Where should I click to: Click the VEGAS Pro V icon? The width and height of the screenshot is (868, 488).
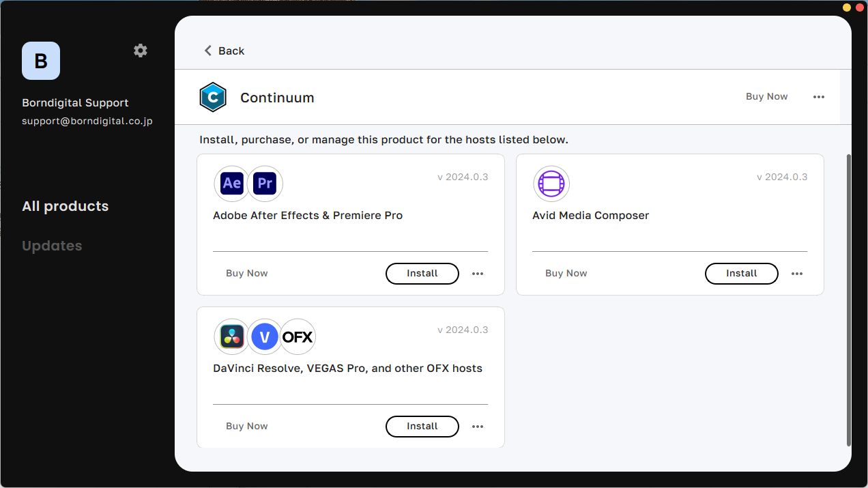pyautogui.click(x=265, y=336)
